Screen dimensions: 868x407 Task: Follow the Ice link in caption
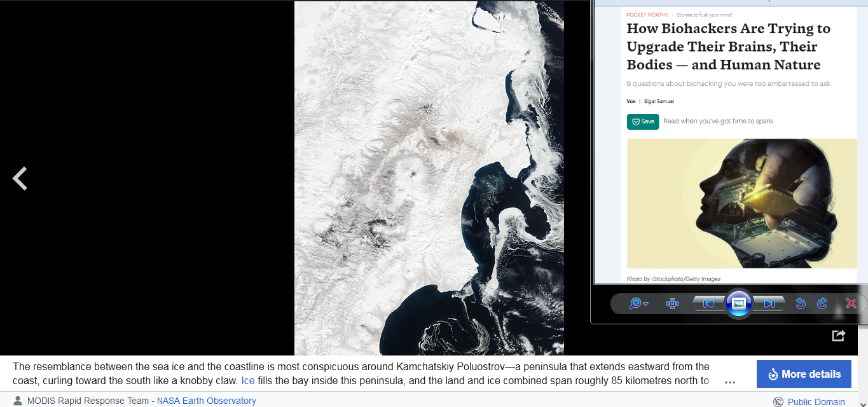[248, 381]
